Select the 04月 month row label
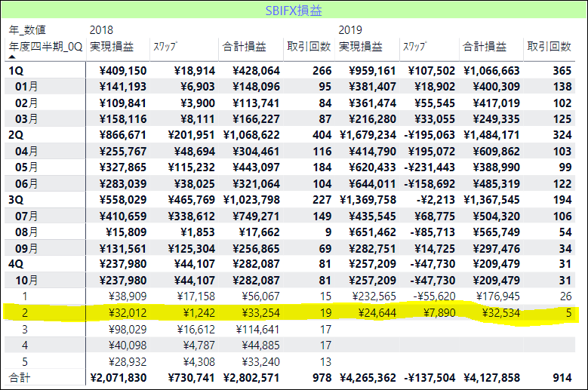The image size is (588, 390). (26, 152)
